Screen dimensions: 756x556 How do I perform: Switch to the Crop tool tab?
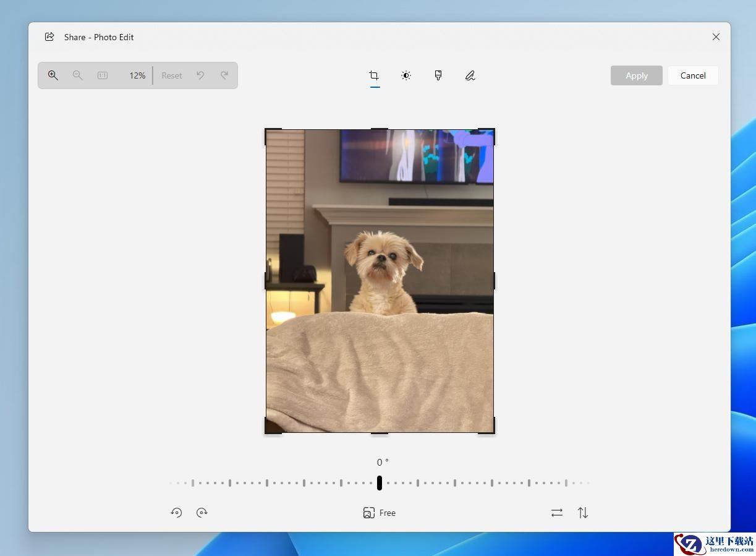pos(374,75)
